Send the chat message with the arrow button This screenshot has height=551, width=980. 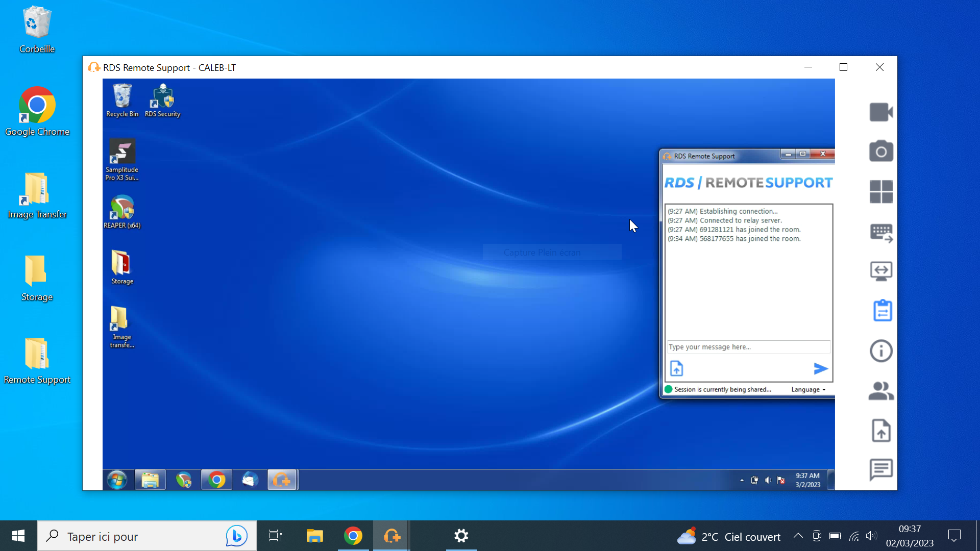point(820,368)
